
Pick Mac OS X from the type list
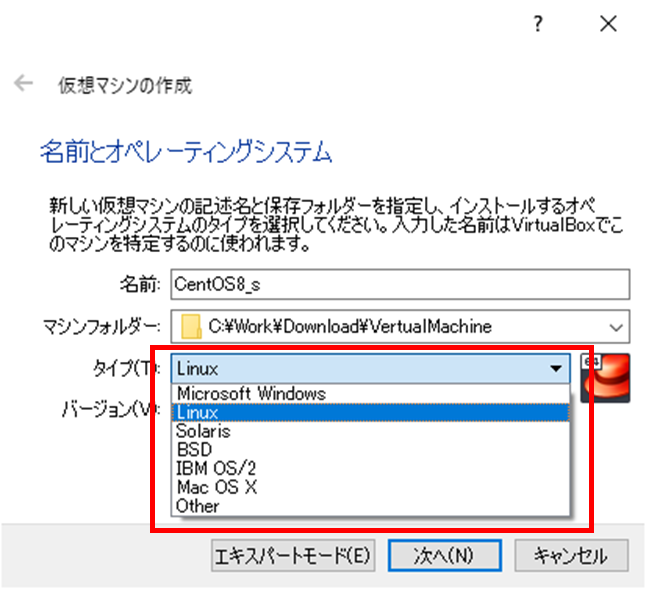click(x=370, y=487)
